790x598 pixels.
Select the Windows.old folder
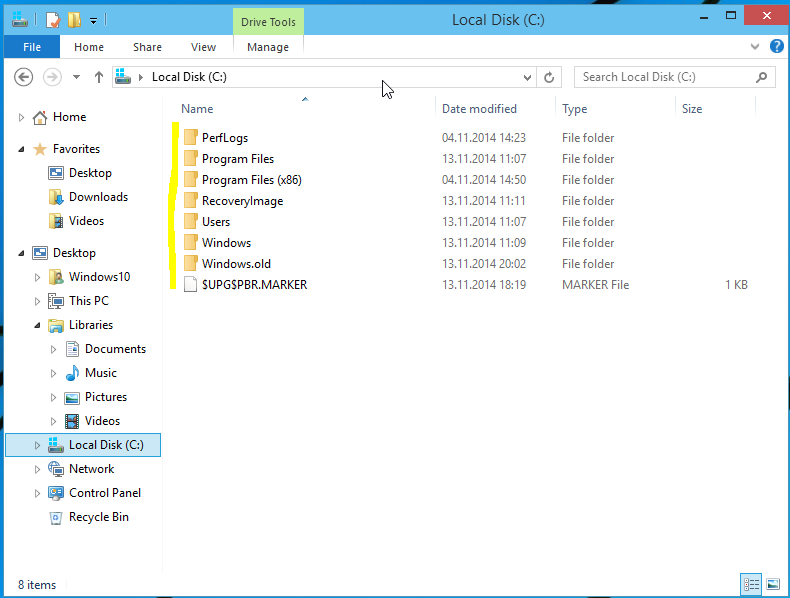click(x=236, y=263)
